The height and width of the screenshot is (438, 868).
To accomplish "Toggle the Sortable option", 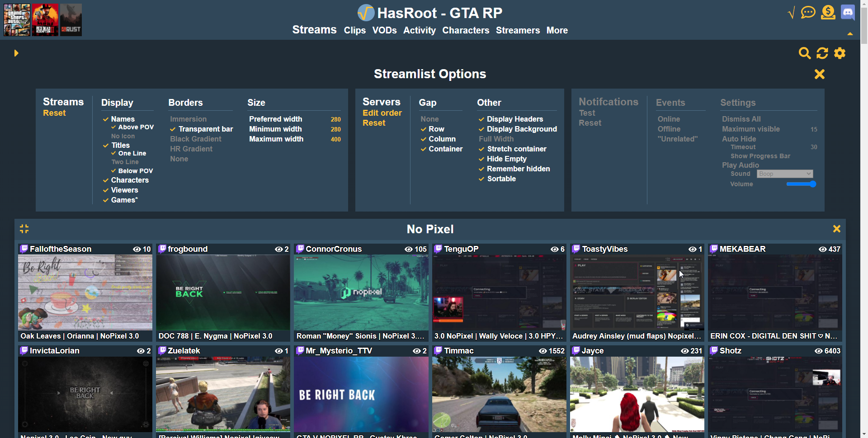I will click(497, 179).
